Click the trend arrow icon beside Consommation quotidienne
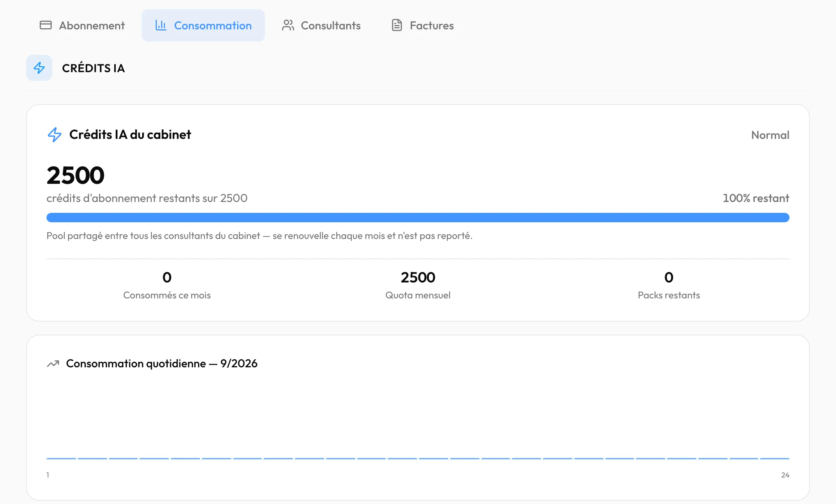Image resolution: width=836 pixels, height=504 pixels. click(x=53, y=364)
